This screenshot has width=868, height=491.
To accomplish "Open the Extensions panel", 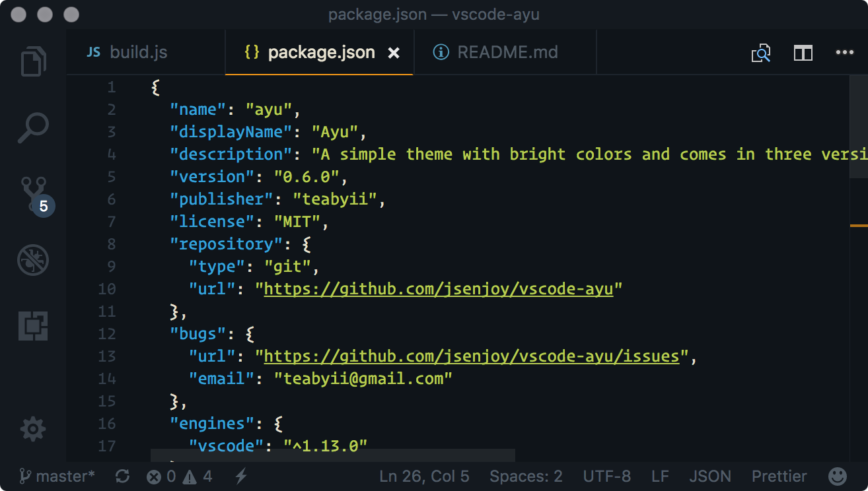I will tap(33, 324).
